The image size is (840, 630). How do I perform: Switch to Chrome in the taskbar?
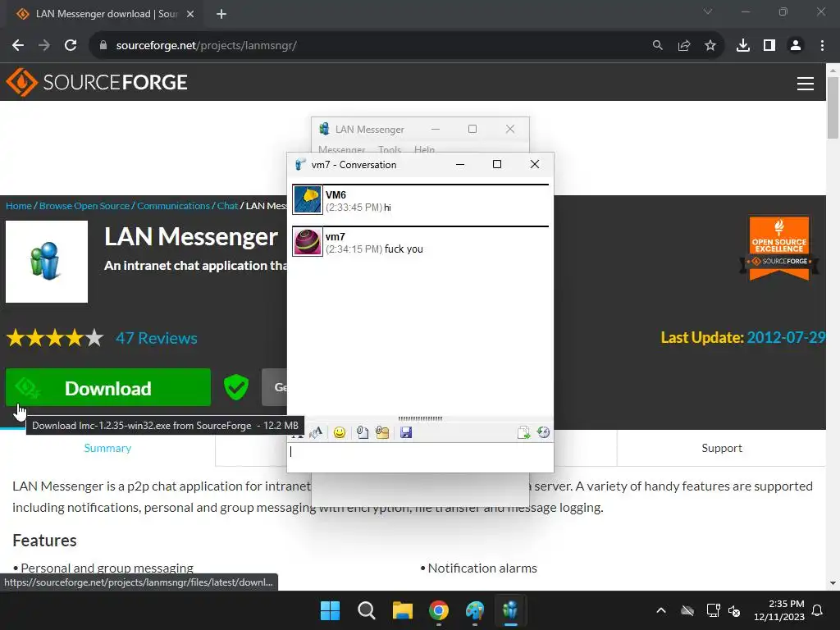(x=439, y=610)
